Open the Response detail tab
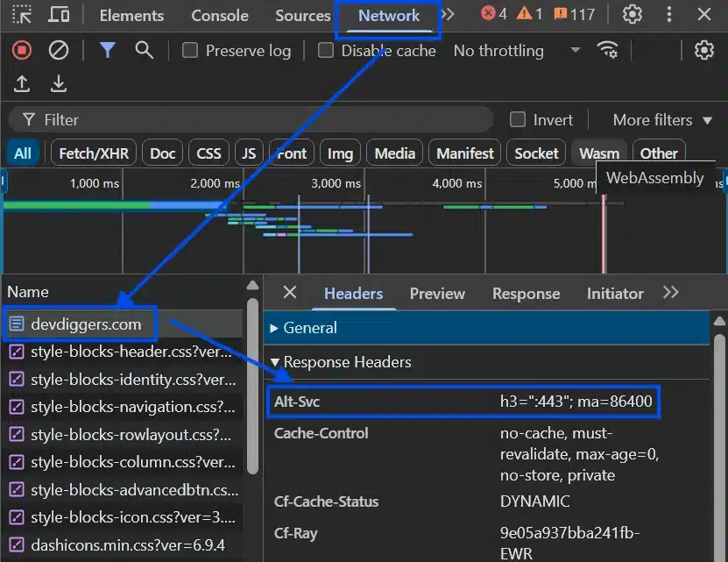The width and height of the screenshot is (728, 562). pos(526,294)
